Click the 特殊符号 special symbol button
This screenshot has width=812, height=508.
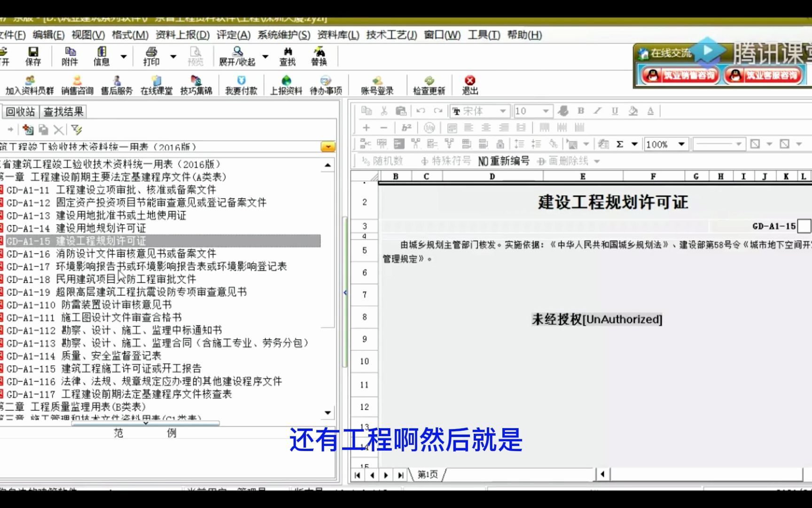tap(446, 161)
